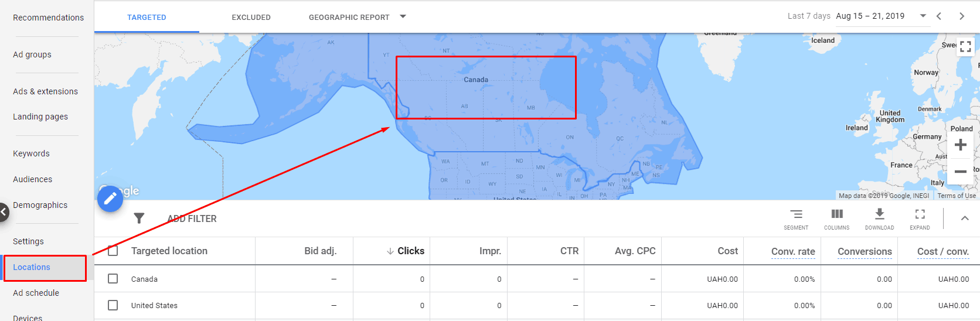Go to next date range

tap(962, 16)
